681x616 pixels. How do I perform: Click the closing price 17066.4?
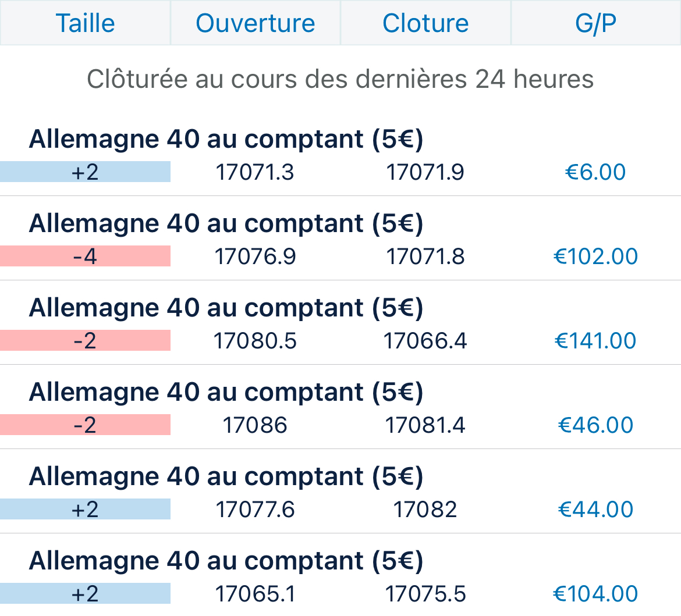(x=425, y=341)
